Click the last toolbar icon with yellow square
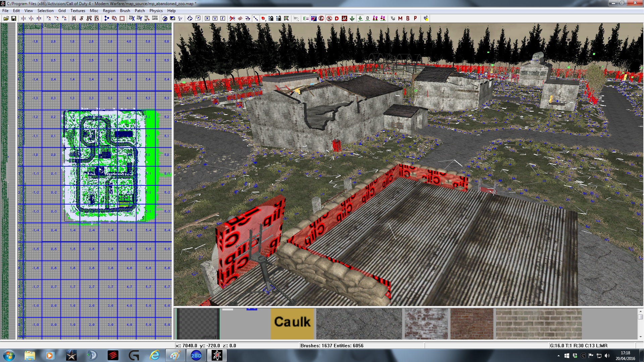This screenshot has height=362, width=644. tap(426, 18)
